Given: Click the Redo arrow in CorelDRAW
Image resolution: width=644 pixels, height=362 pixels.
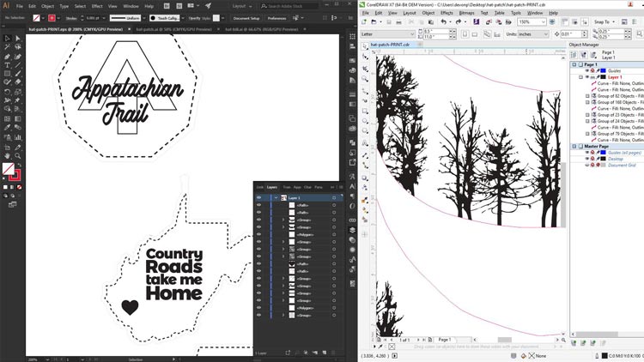Looking at the screenshot, I should tap(459, 21).
